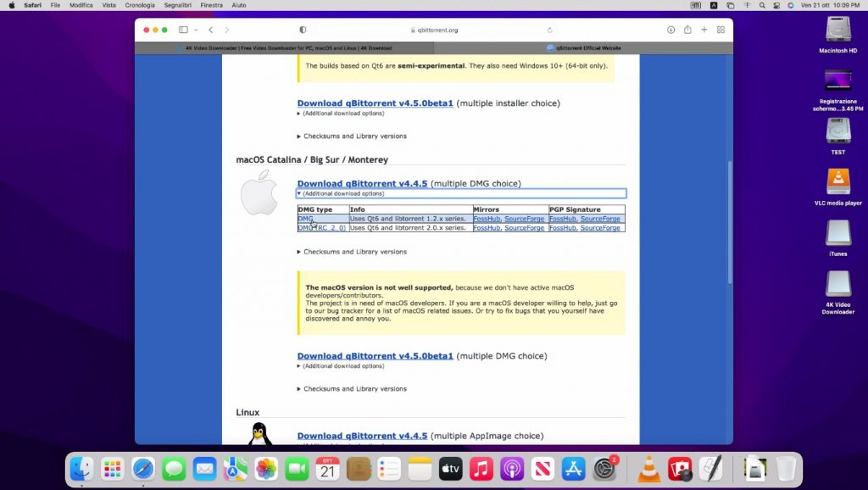Click the back navigation arrow
The height and width of the screenshot is (490, 868).
pos(210,30)
